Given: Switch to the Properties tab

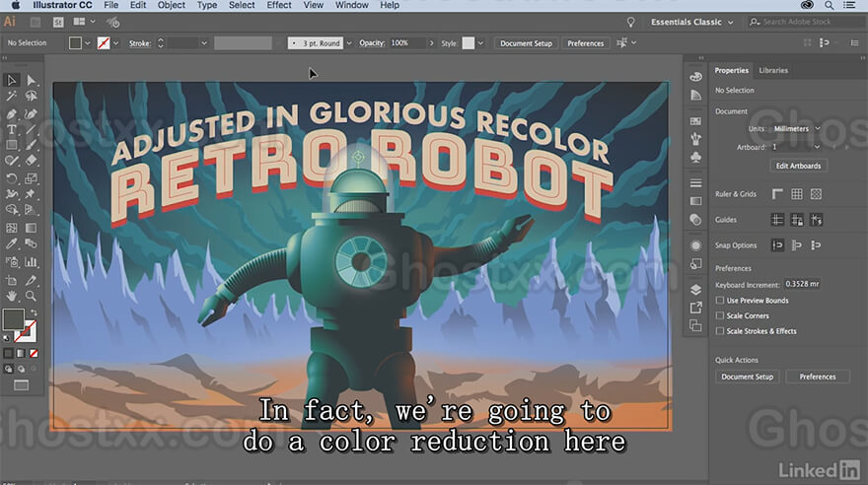Looking at the screenshot, I should pos(731,70).
